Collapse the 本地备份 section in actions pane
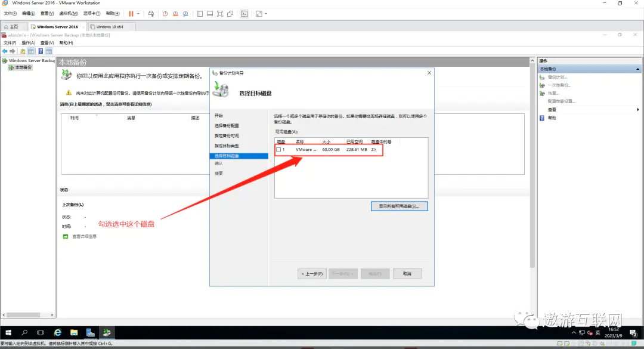The width and height of the screenshot is (644, 349). [x=637, y=69]
